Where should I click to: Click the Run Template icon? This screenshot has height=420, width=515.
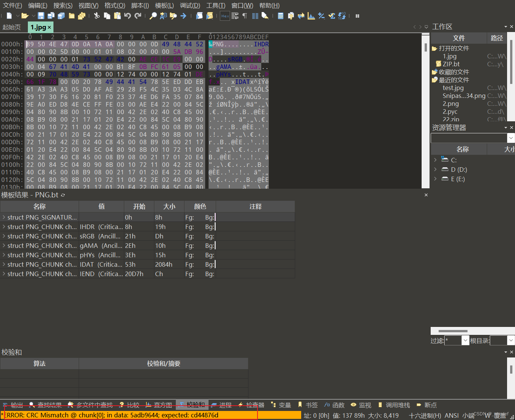coord(210,16)
